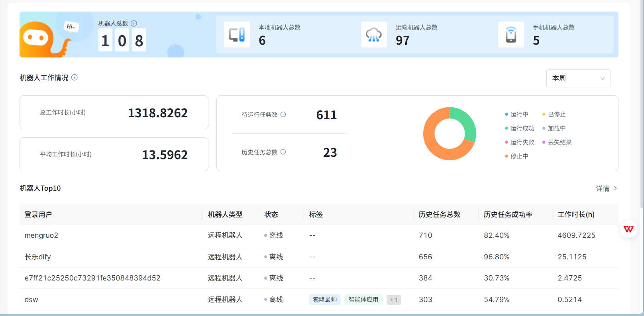The height and width of the screenshot is (316, 644).
Task: Click the info icon beside 历史任务总数
Action: pos(283,152)
